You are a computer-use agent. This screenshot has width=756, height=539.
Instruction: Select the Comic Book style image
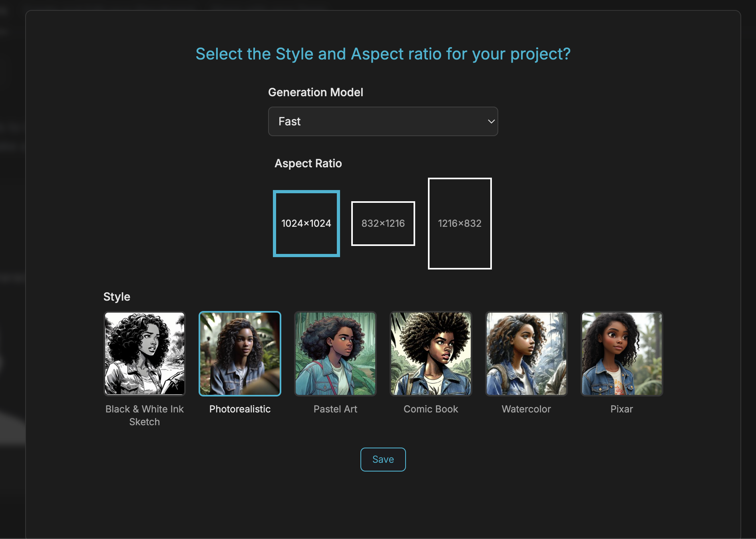pos(431,354)
